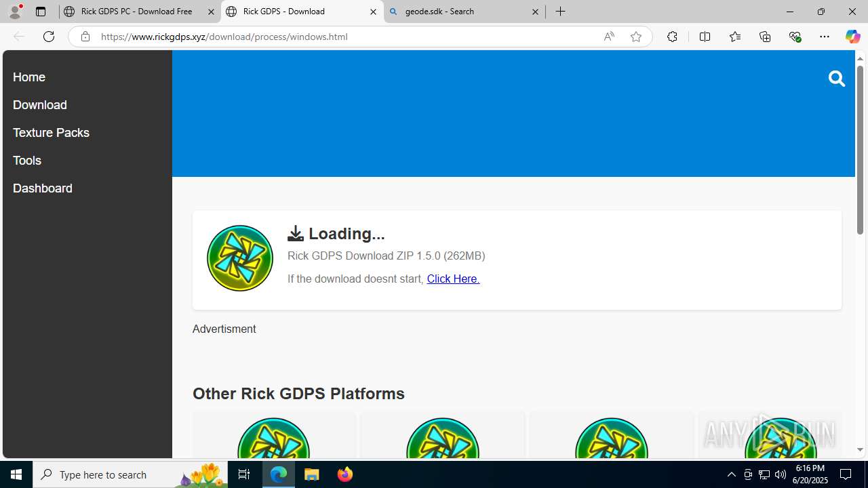Open the notification center icon
The width and height of the screenshot is (868, 488).
846,474
